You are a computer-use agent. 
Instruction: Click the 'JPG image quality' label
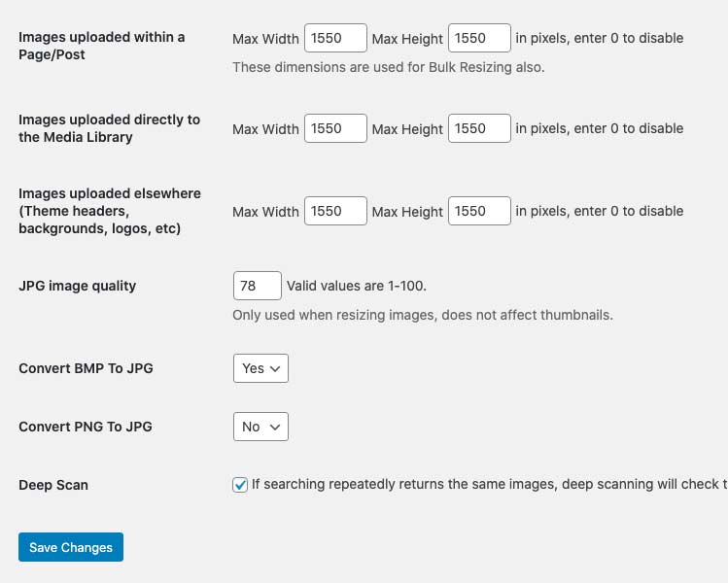pos(78,286)
